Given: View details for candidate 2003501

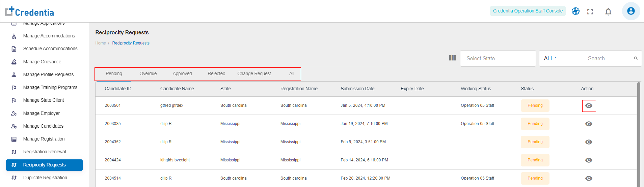Looking at the screenshot, I should [x=589, y=106].
